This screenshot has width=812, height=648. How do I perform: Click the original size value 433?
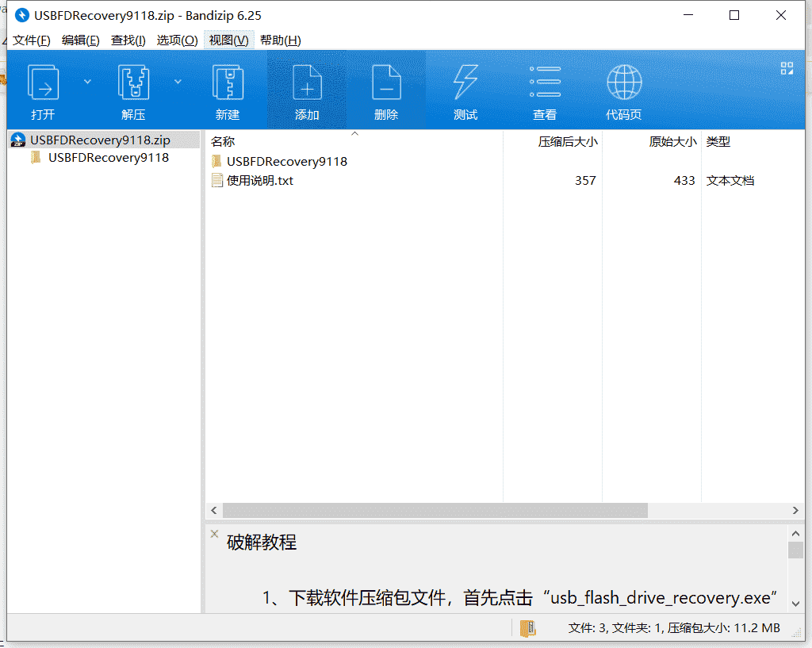pos(684,180)
